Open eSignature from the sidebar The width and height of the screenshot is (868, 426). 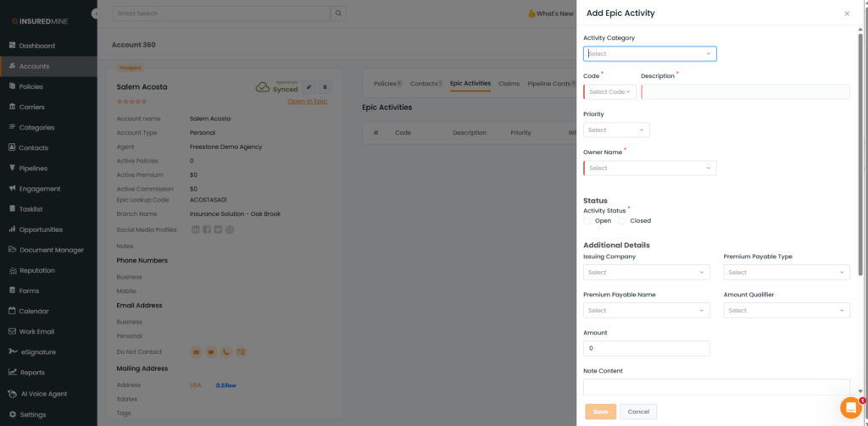[12, 352]
